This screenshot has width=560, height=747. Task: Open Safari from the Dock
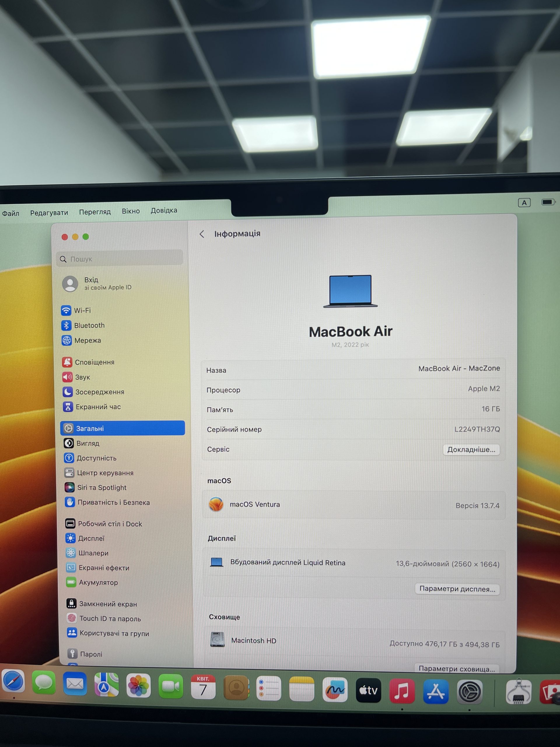click(x=13, y=681)
